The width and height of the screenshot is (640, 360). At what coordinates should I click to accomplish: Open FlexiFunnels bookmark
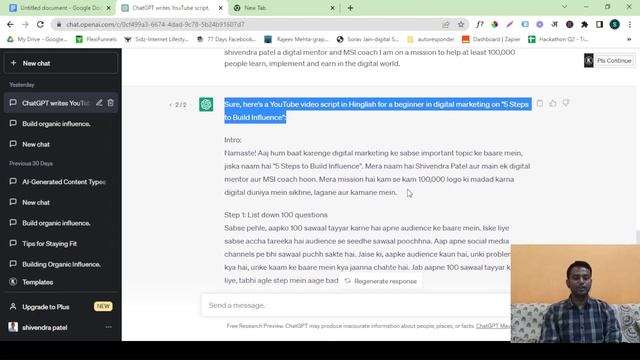96,39
